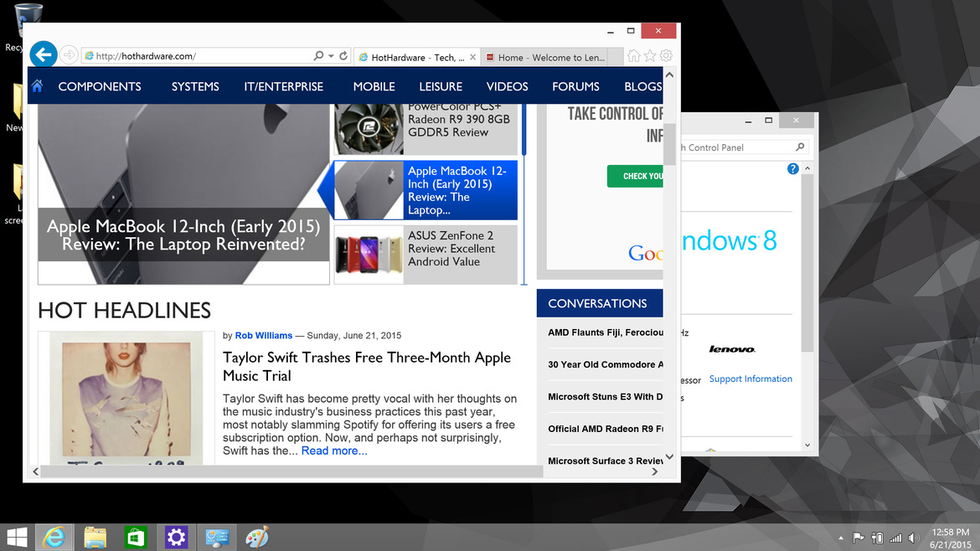The height and width of the screenshot is (551, 980).
Task: Open File Explorer from the taskbar
Action: point(95,538)
